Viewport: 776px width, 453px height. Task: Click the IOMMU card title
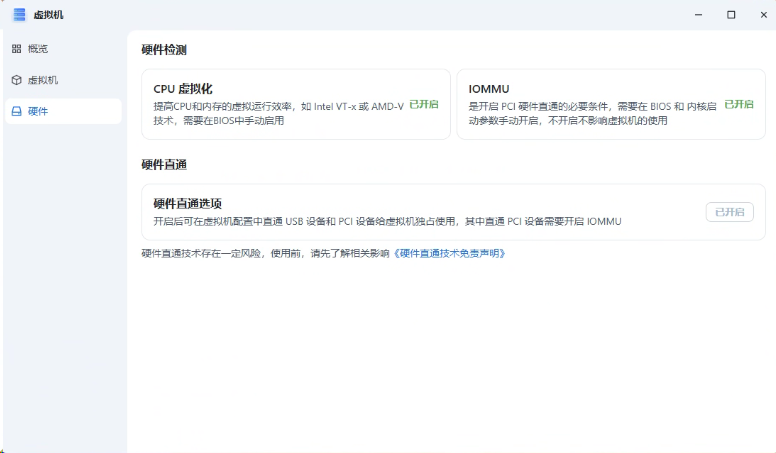(x=488, y=89)
